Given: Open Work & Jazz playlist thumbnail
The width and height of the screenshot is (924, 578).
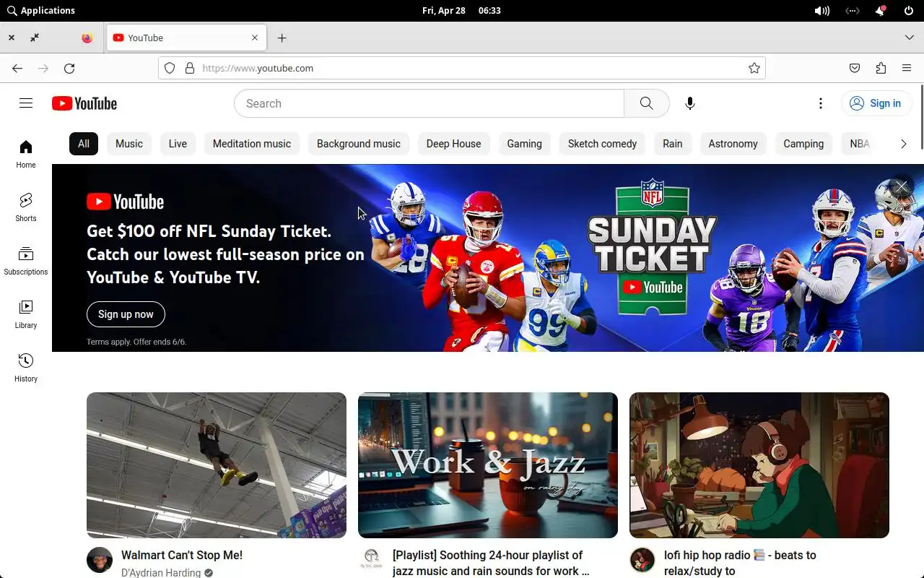Looking at the screenshot, I should click(488, 465).
